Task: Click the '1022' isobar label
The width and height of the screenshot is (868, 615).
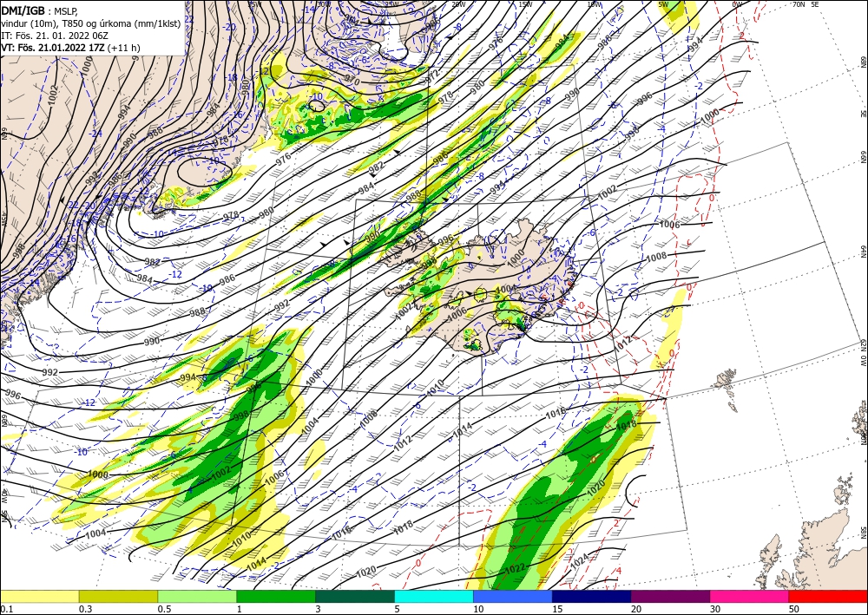Action: tap(516, 568)
